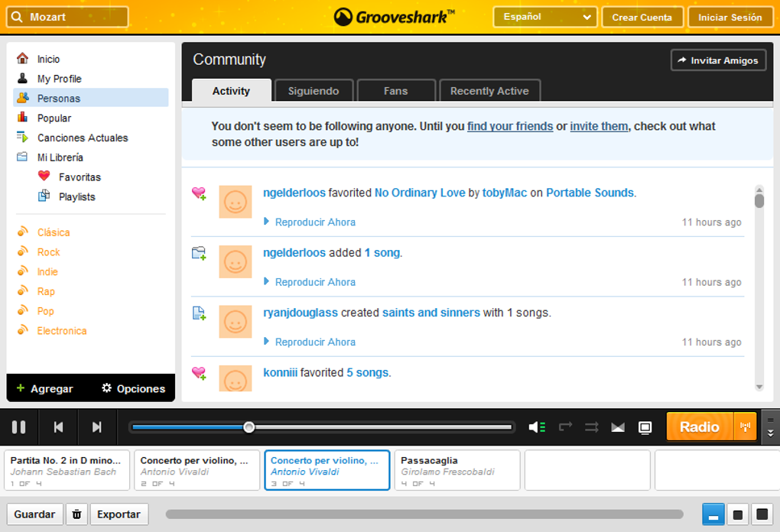Switch to the Fans tab
This screenshot has width=780, height=532.
[396, 90]
